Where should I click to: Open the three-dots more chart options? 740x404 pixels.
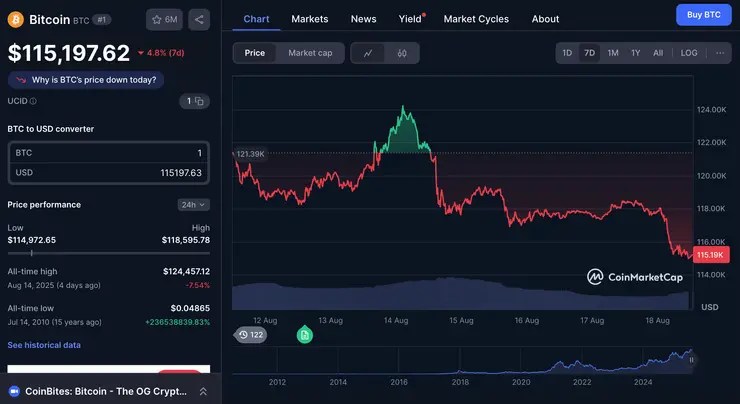720,53
